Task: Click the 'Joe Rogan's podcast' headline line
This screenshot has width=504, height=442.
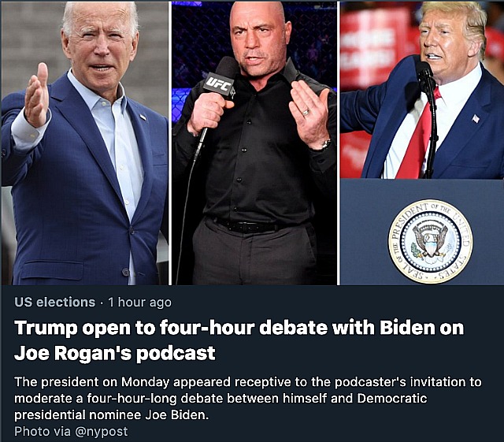Action: [115, 353]
